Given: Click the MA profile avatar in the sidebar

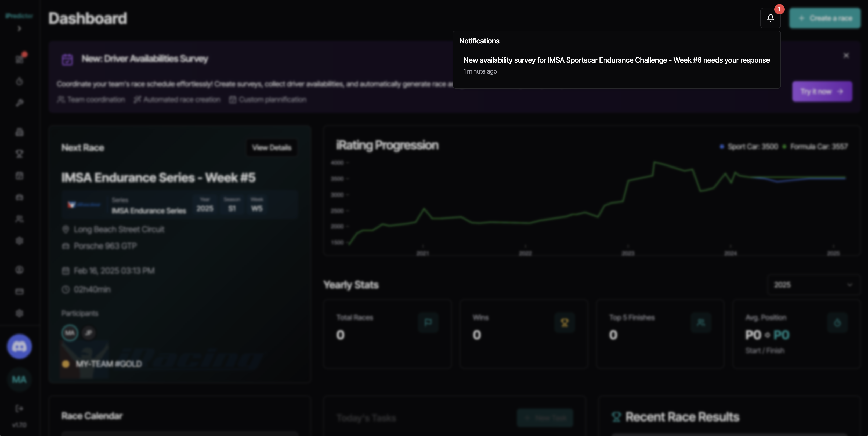Looking at the screenshot, I should coord(19,380).
